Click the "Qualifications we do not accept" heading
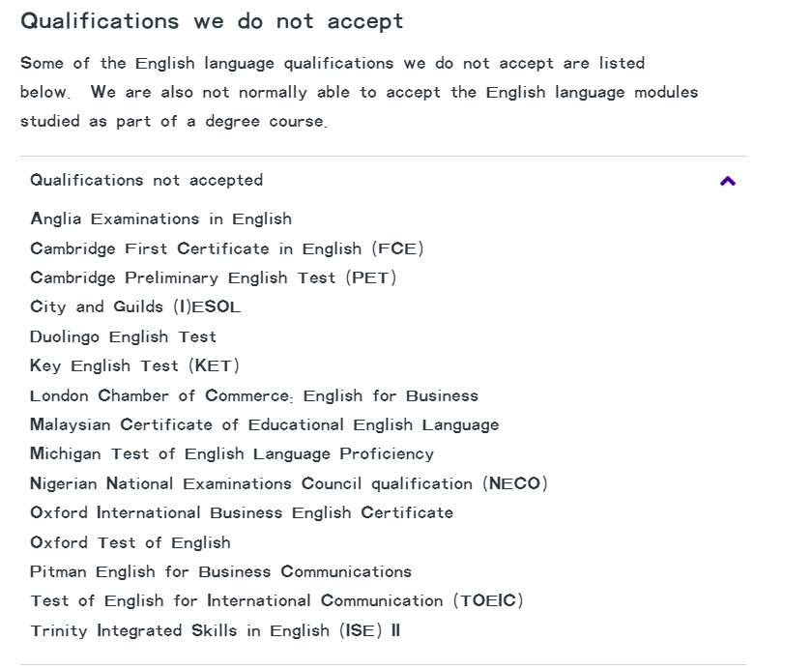 (212, 21)
